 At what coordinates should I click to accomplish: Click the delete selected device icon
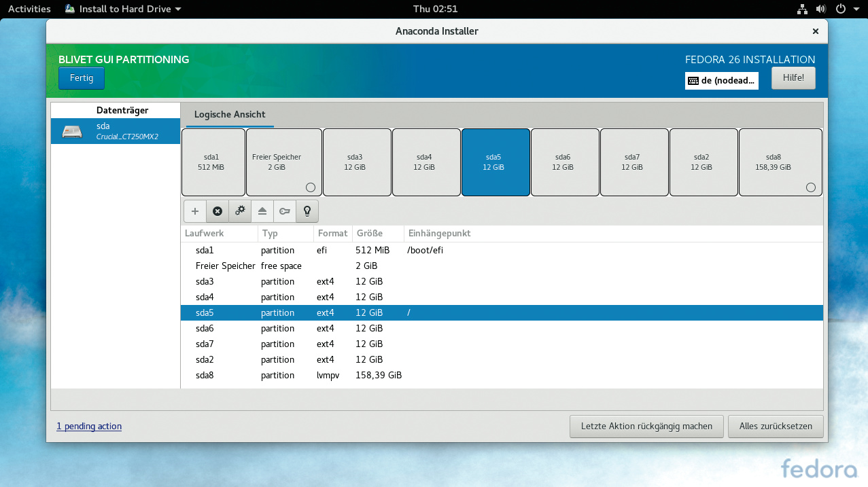pos(218,211)
